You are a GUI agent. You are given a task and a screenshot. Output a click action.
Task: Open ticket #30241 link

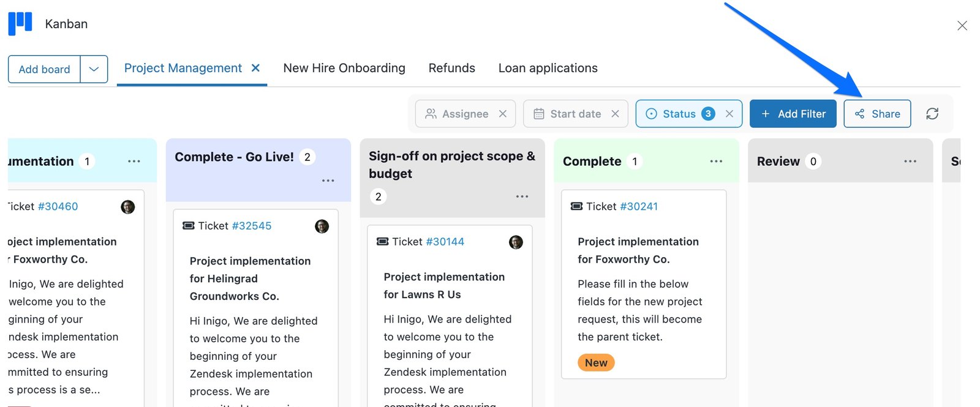pos(639,206)
